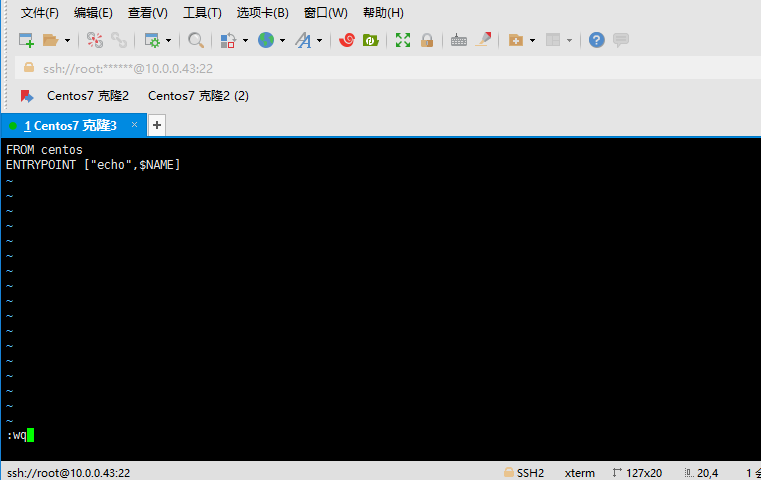
Task: Open the session Properties icon
Action: coord(152,40)
